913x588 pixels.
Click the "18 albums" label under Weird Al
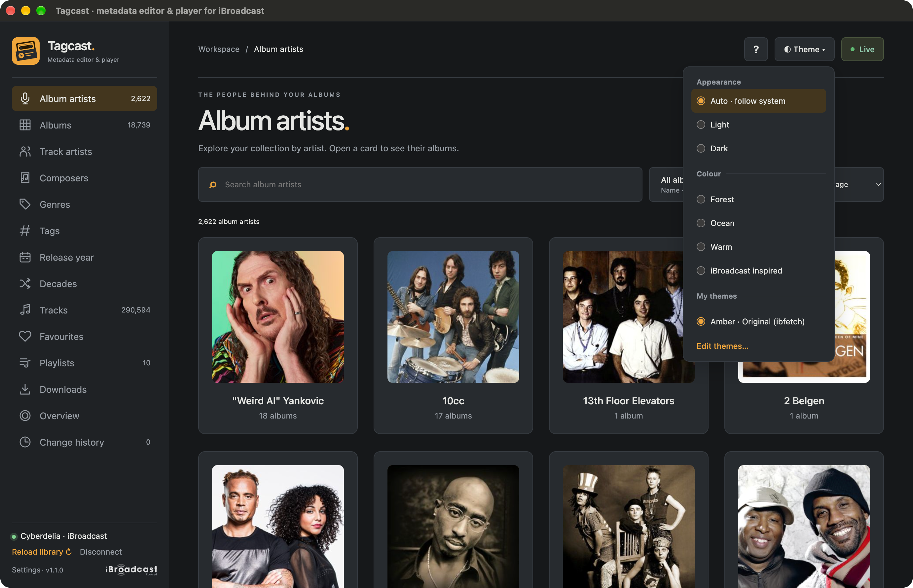[x=278, y=416]
